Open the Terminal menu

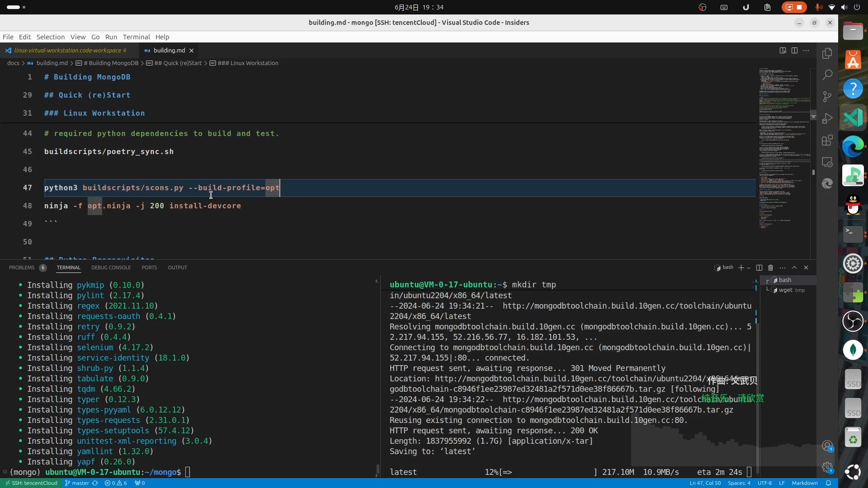136,37
